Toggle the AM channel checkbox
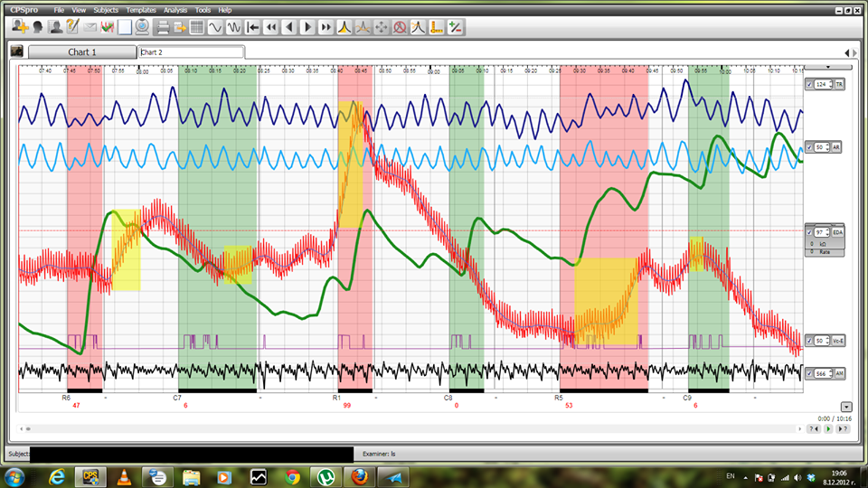868x488 pixels. [x=809, y=372]
